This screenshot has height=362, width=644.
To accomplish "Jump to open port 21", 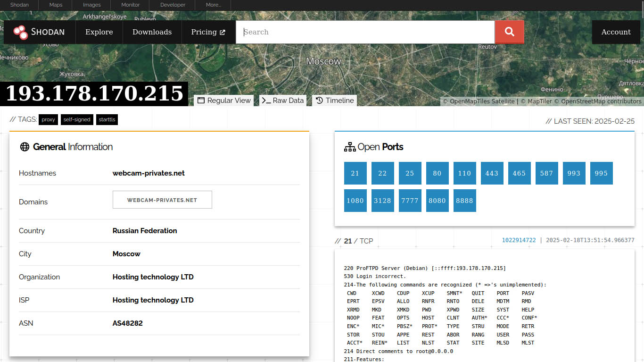I will click(x=355, y=173).
